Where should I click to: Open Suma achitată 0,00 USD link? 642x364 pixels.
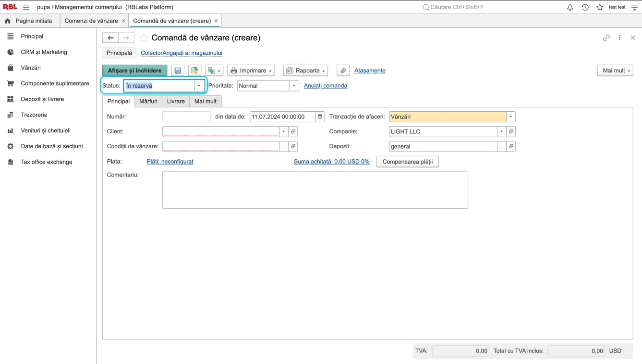tap(332, 162)
